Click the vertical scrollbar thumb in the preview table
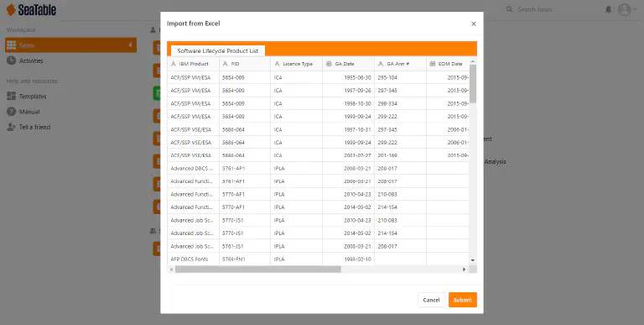Image resolution: width=644 pixels, height=325 pixels. click(x=473, y=84)
